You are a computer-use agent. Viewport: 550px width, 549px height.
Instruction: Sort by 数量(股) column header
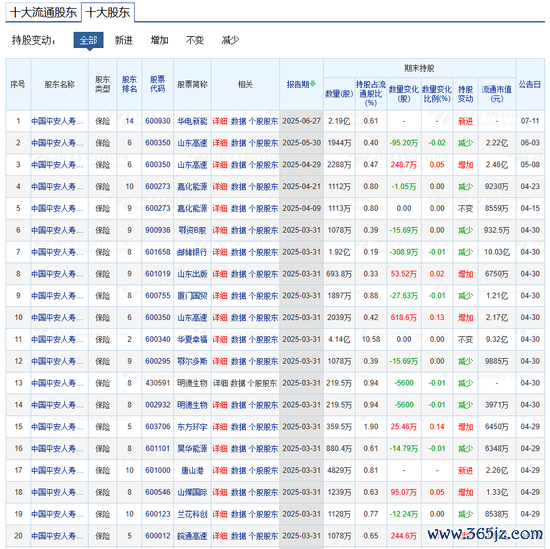tap(339, 94)
